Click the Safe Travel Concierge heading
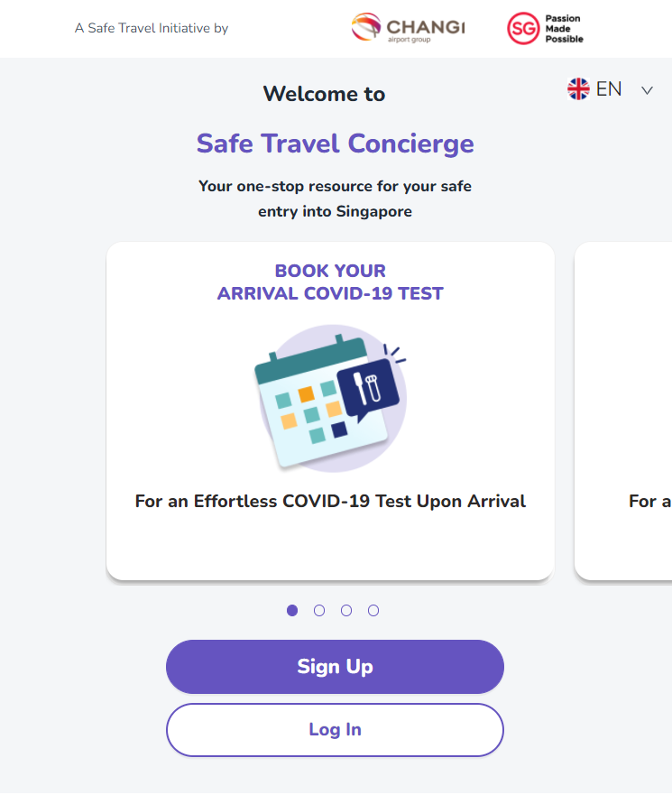 click(335, 143)
